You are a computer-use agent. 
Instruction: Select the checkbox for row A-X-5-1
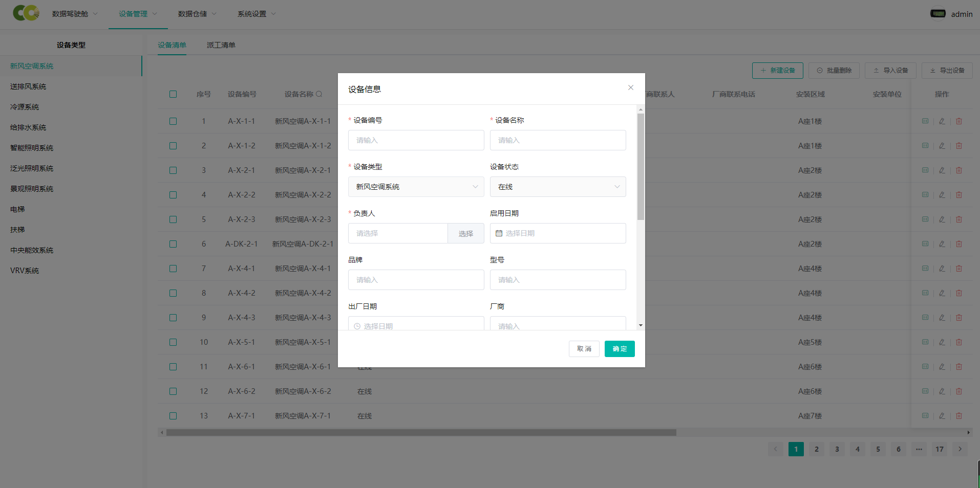tap(173, 342)
